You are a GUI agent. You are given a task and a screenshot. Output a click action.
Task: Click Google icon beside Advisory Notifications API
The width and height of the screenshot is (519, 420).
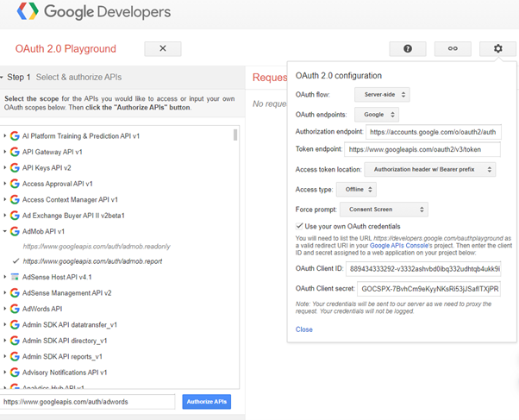(x=15, y=373)
